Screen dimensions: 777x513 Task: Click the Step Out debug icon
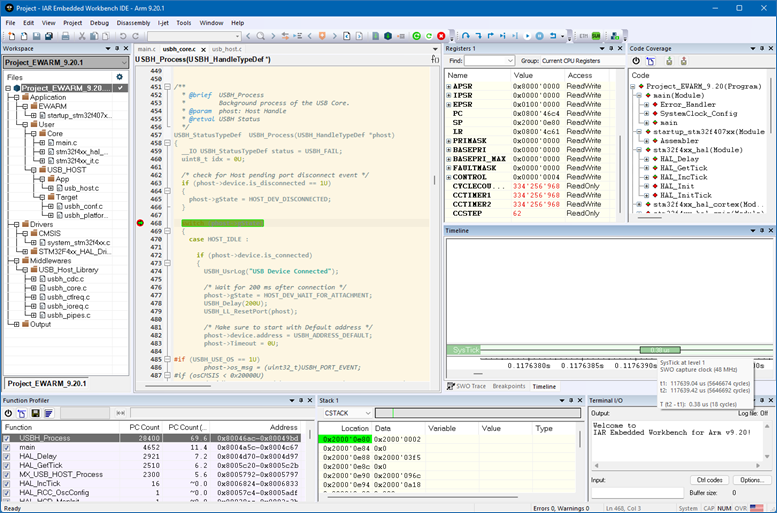(x=491, y=36)
